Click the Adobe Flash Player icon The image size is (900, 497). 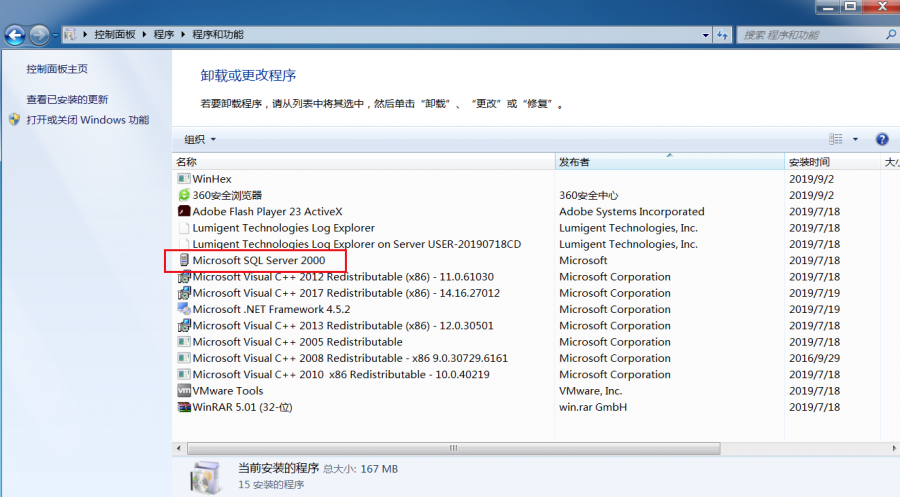click(x=184, y=211)
